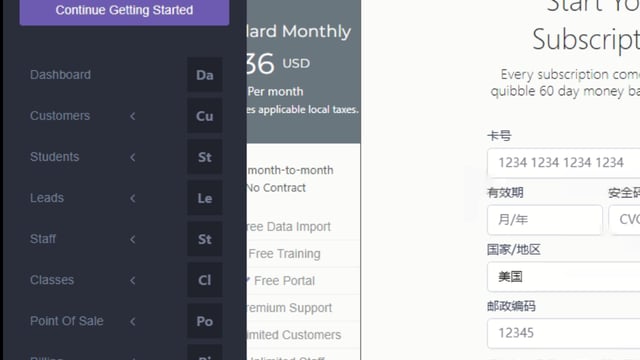Click the Cl classes icon tile
Viewport: 640px width, 360px height.
point(205,280)
